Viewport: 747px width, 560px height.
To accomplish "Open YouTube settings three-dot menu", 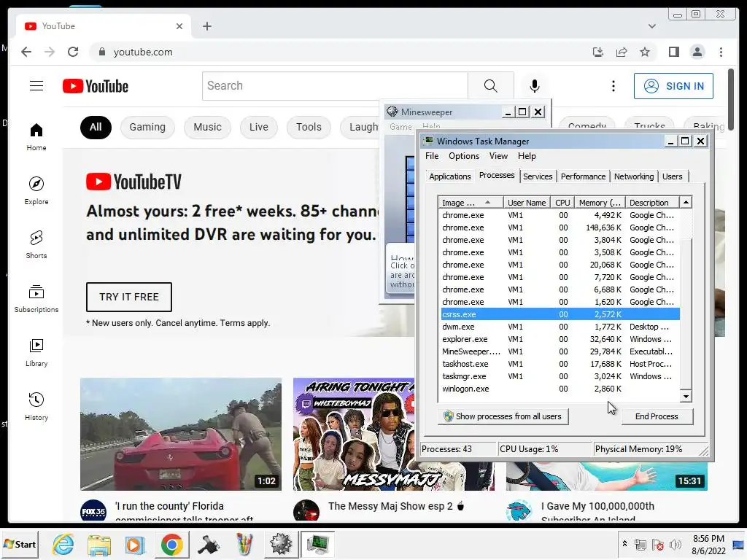I will pos(613,86).
